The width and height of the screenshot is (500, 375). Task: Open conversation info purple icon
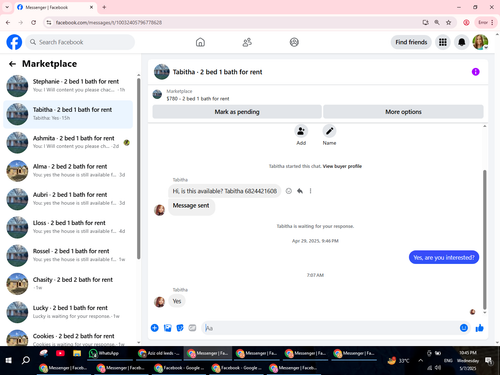click(475, 72)
